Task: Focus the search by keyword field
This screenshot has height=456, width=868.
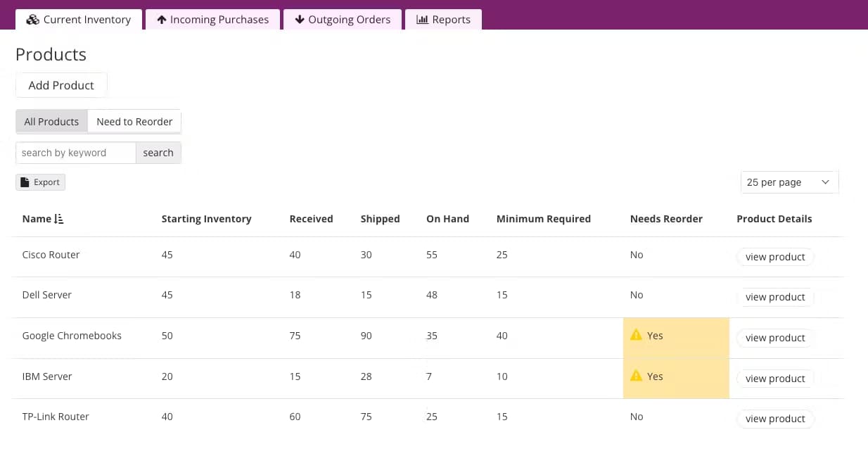Action: [75, 153]
